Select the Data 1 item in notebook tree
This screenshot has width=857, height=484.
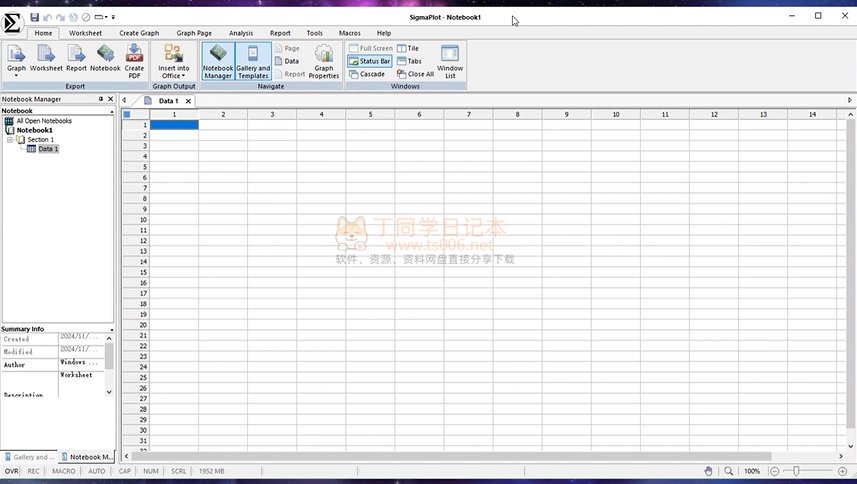coord(47,149)
